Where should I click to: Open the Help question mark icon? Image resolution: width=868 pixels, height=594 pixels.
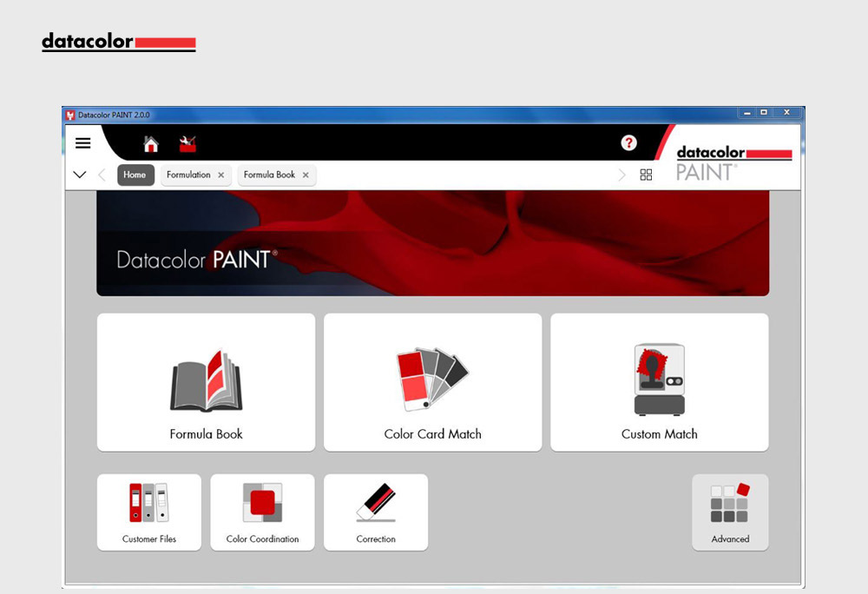click(x=628, y=143)
